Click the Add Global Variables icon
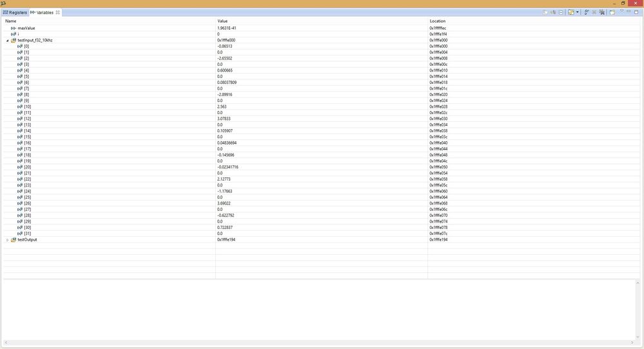644x349 pixels. click(x=587, y=12)
